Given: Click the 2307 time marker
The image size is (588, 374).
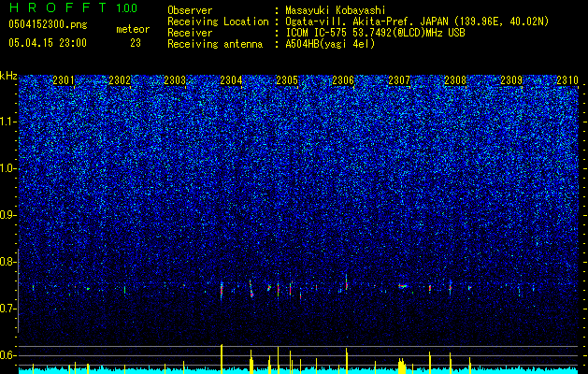Looking at the screenshot, I should point(399,79).
